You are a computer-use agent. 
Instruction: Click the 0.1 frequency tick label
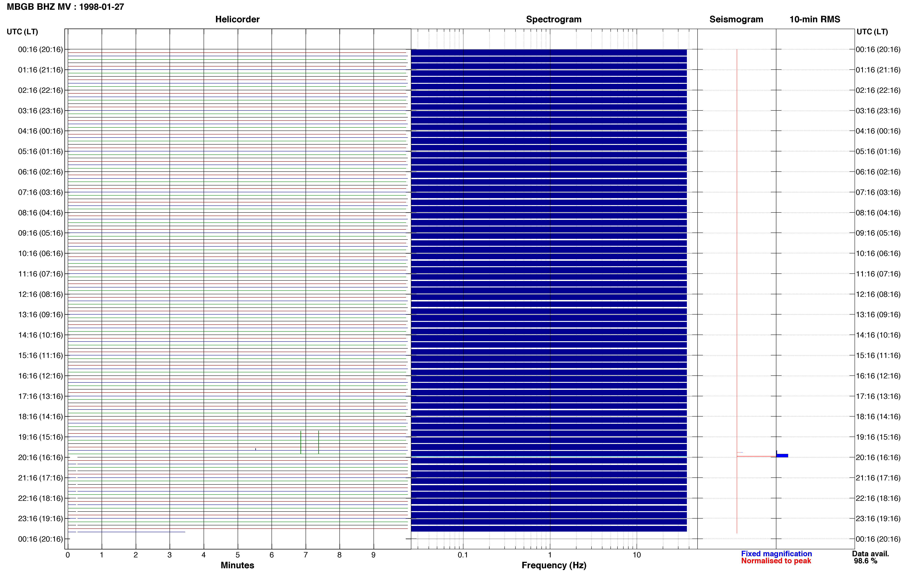coord(463,555)
